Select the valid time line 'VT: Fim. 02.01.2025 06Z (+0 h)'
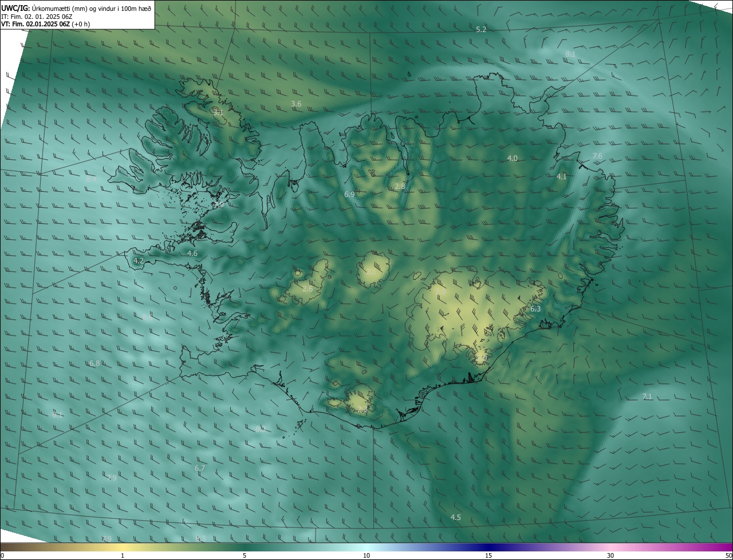733x560 pixels. pos(45,24)
